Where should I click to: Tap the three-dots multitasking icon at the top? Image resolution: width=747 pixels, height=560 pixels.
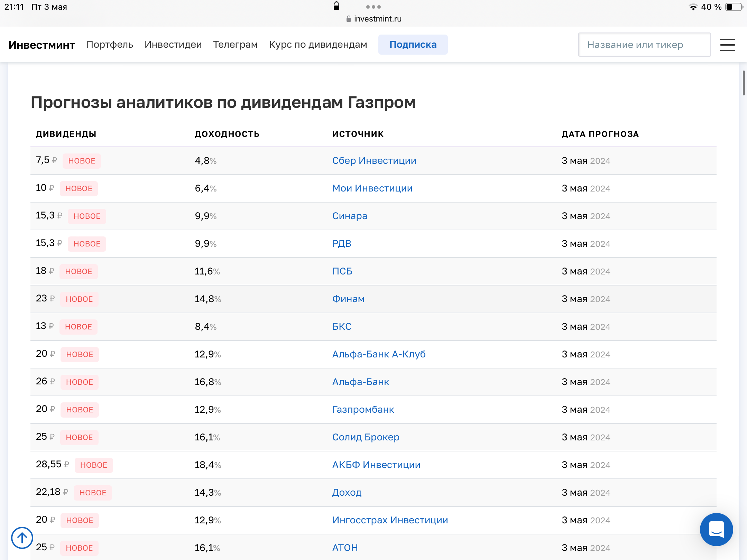(x=373, y=7)
